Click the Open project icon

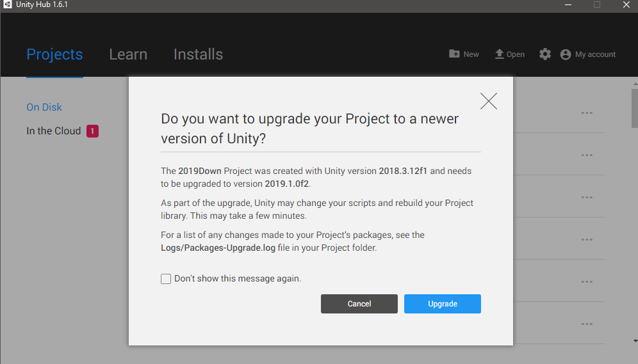500,54
